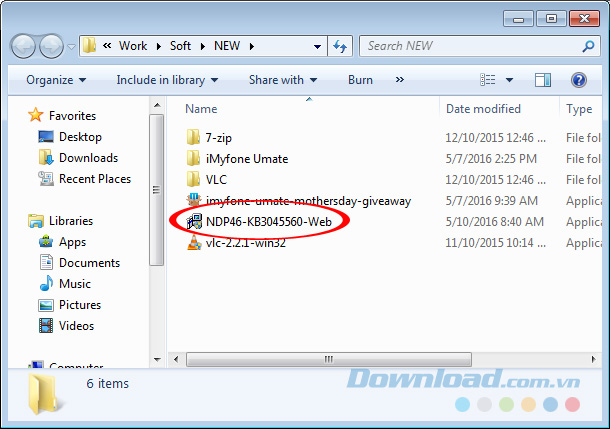Select Favorites in navigation pane
The image size is (610, 429).
coord(72,116)
